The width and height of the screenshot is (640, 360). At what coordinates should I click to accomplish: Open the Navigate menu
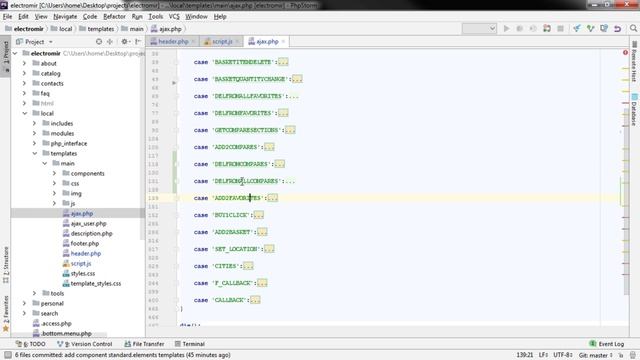pyautogui.click(x=65, y=16)
